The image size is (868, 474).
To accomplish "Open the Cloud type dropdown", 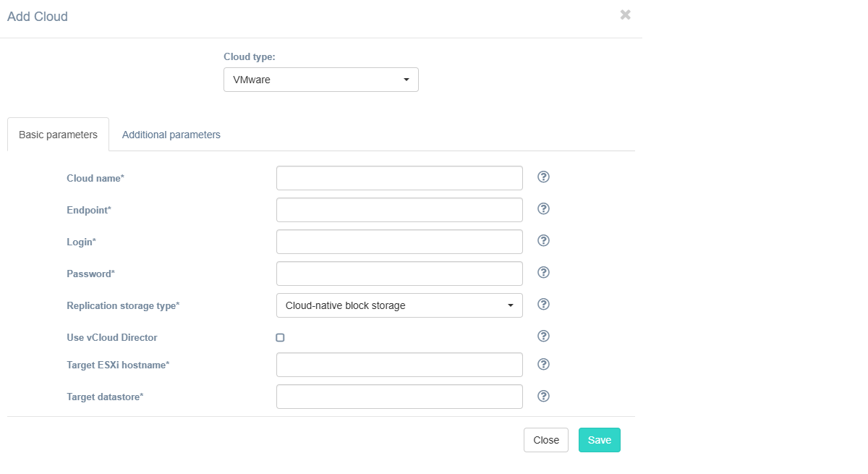I will pyautogui.click(x=320, y=80).
